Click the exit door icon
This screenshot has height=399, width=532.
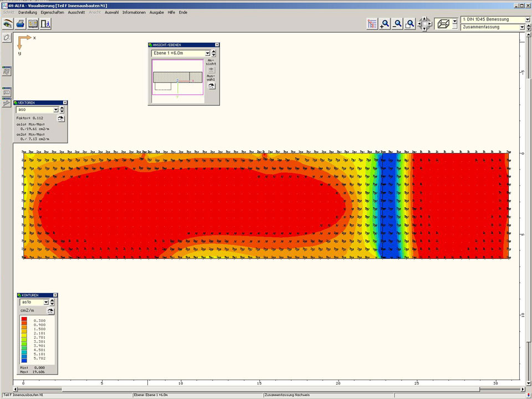point(45,24)
